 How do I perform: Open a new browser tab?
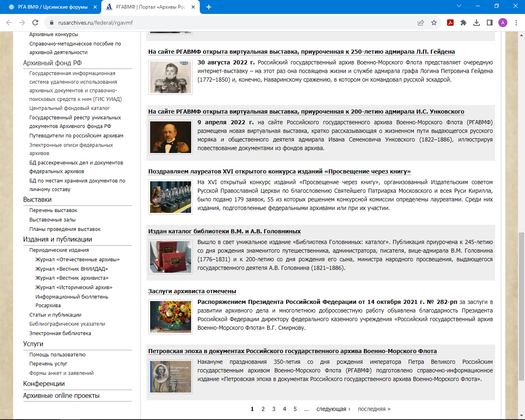click(x=209, y=7)
